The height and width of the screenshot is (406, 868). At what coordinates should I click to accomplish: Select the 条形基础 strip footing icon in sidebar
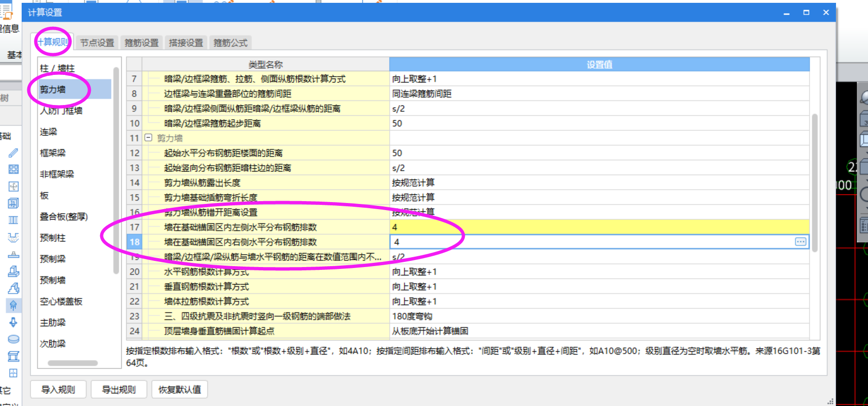tap(13, 288)
